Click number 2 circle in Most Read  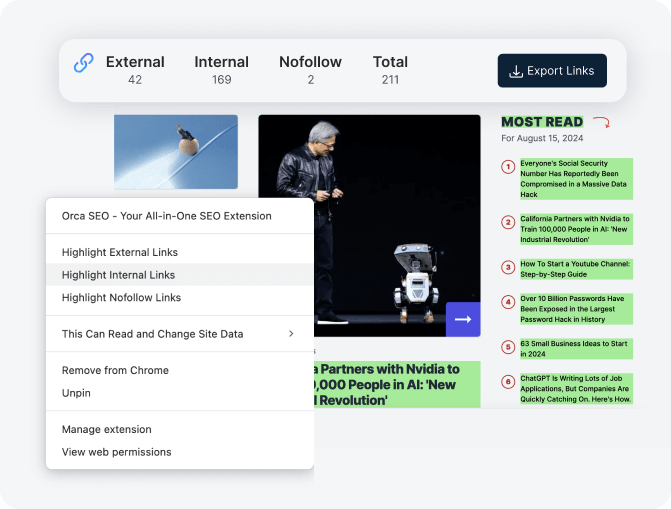click(x=508, y=222)
